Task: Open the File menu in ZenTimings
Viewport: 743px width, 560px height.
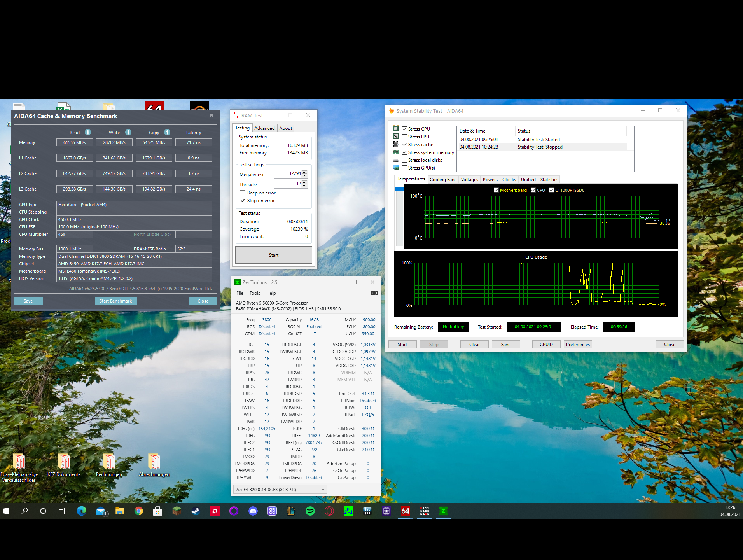Action: pyautogui.click(x=240, y=293)
